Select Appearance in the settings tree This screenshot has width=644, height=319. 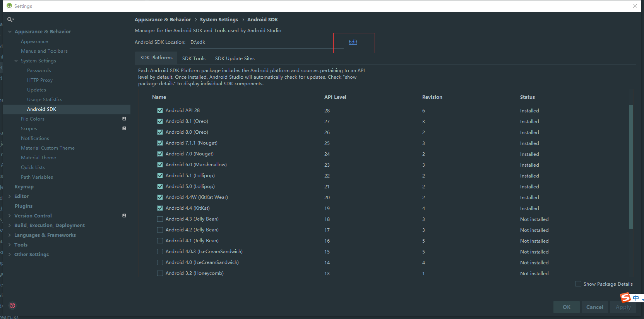point(34,41)
